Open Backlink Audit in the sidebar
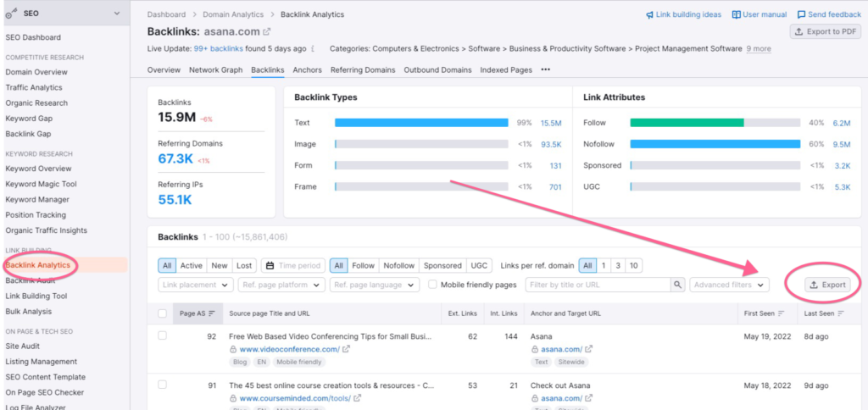 pos(31,280)
